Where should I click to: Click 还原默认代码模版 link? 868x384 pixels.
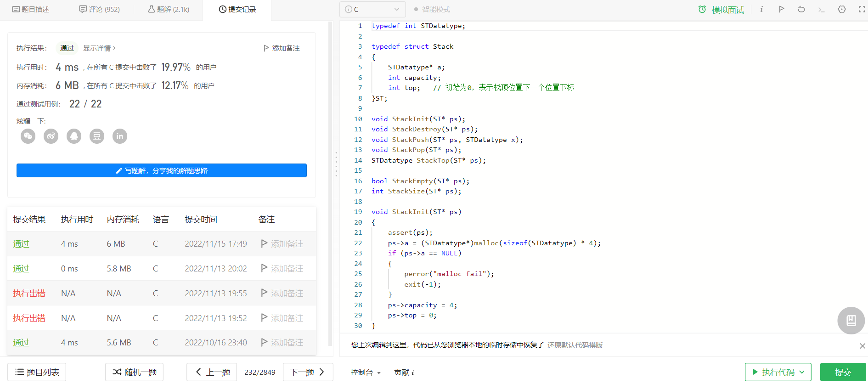pos(575,345)
